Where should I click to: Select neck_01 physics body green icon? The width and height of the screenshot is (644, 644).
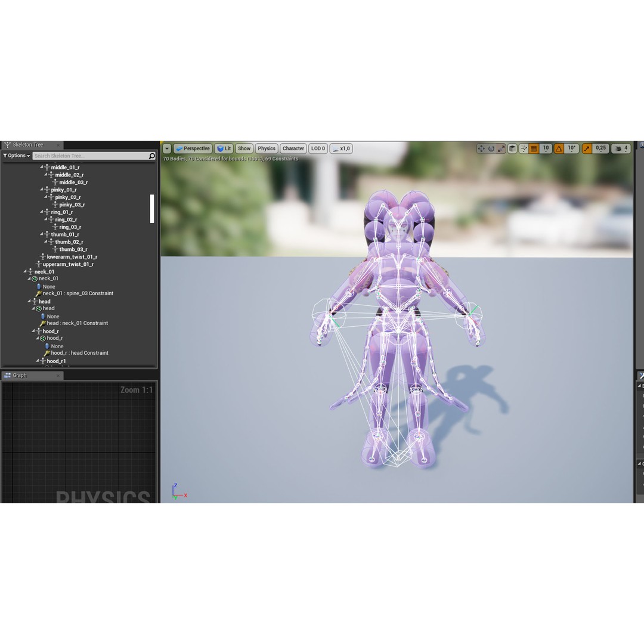pos(35,279)
